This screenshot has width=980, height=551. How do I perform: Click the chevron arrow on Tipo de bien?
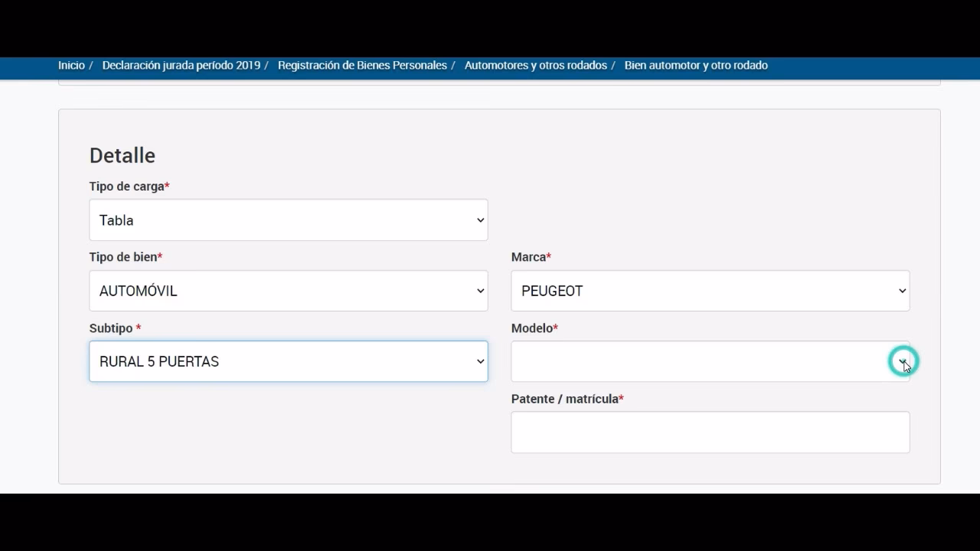point(480,291)
